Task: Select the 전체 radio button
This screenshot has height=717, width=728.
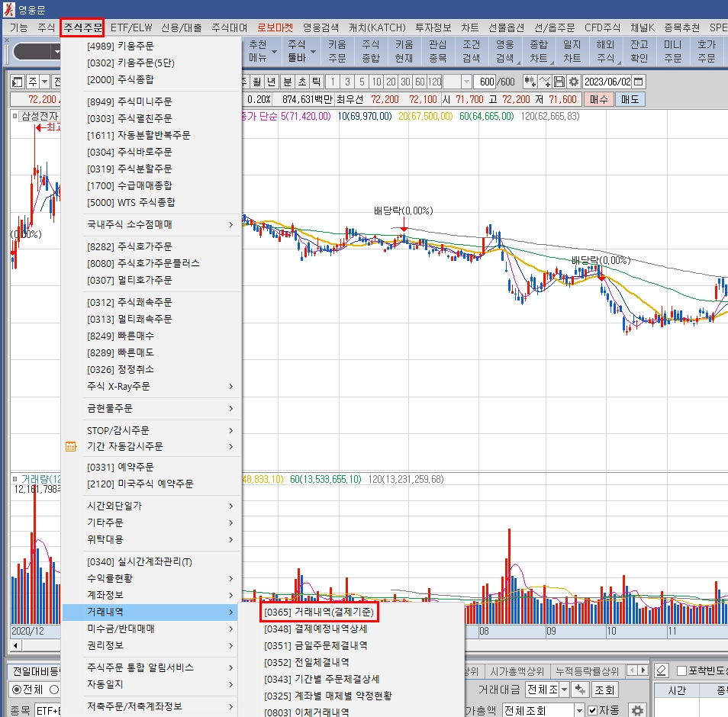Action: point(18,690)
